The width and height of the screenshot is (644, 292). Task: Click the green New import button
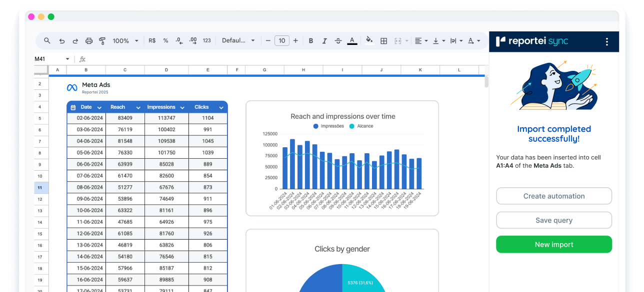click(x=553, y=245)
